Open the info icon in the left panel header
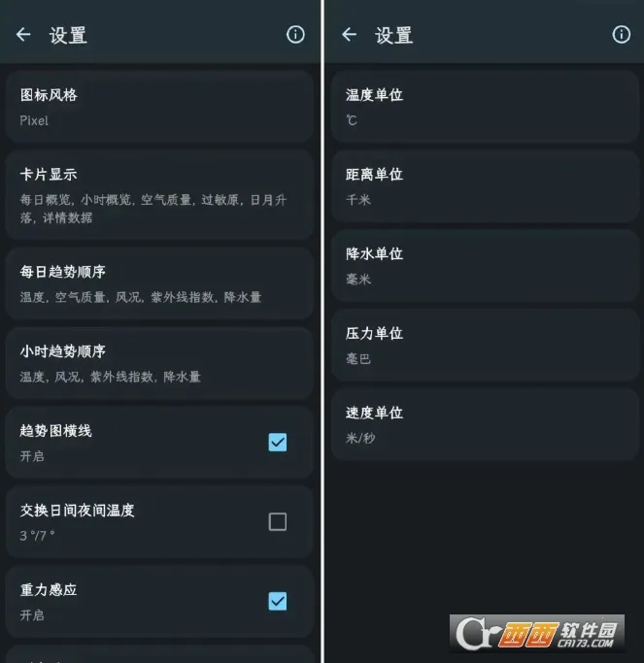 pos(295,34)
